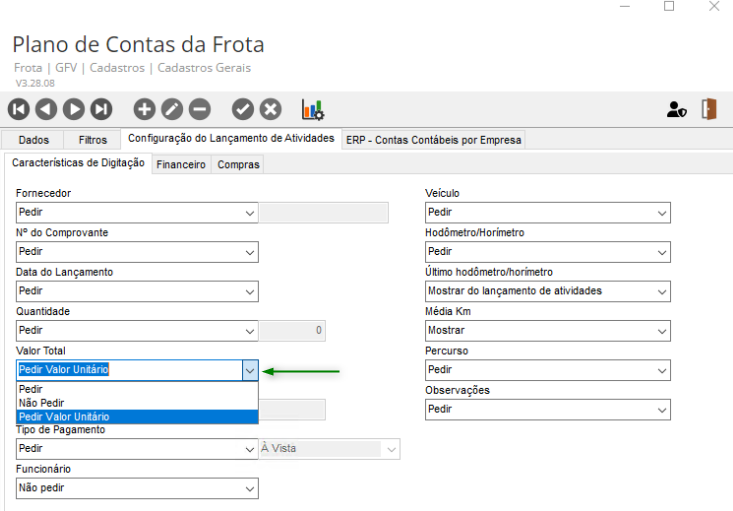Open the Veículo dropdown
Viewport: 733px width, 511px height.
coord(661,213)
